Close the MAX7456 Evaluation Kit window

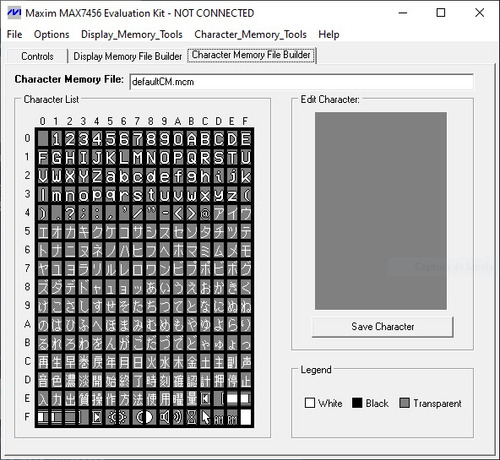tap(479, 13)
